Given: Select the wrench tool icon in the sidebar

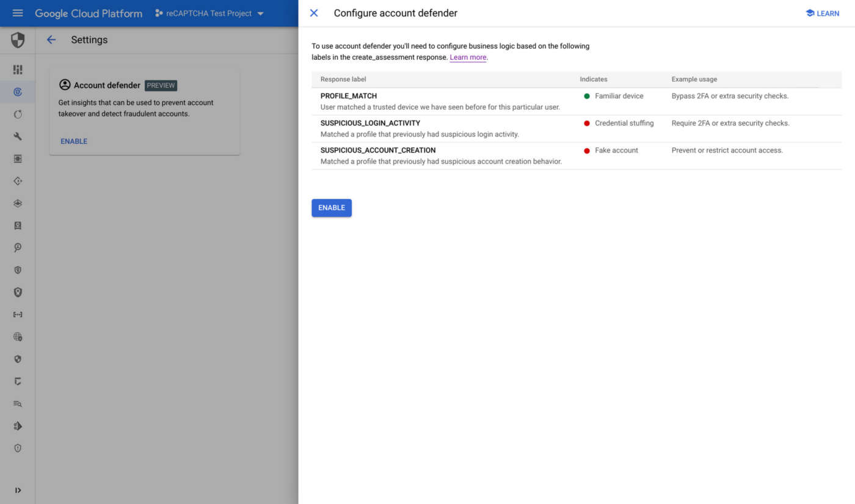Looking at the screenshot, I should coord(18,136).
